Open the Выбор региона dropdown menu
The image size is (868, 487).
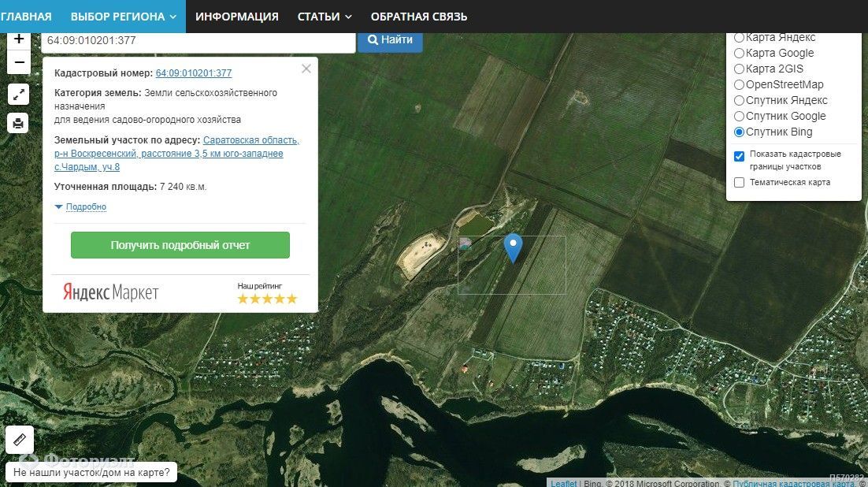coord(123,17)
